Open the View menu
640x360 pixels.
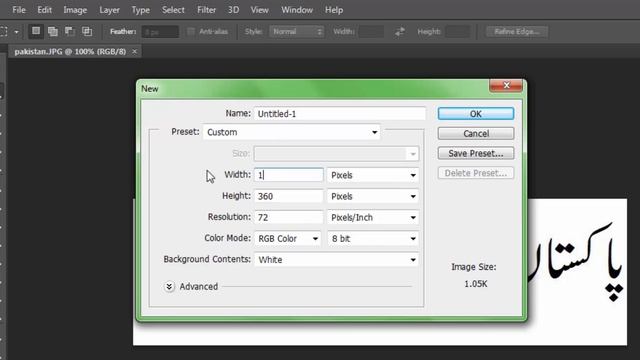pyautogui.click(x=260, y=10)
